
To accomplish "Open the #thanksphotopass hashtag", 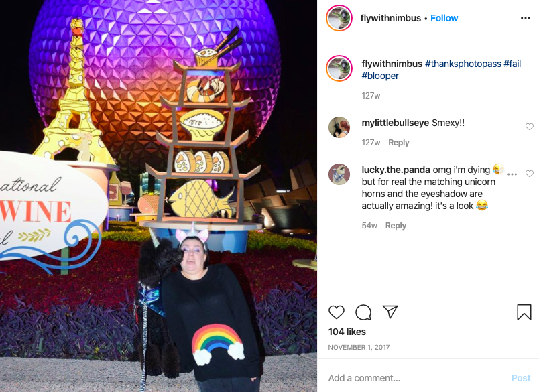I will coord(463,64).
